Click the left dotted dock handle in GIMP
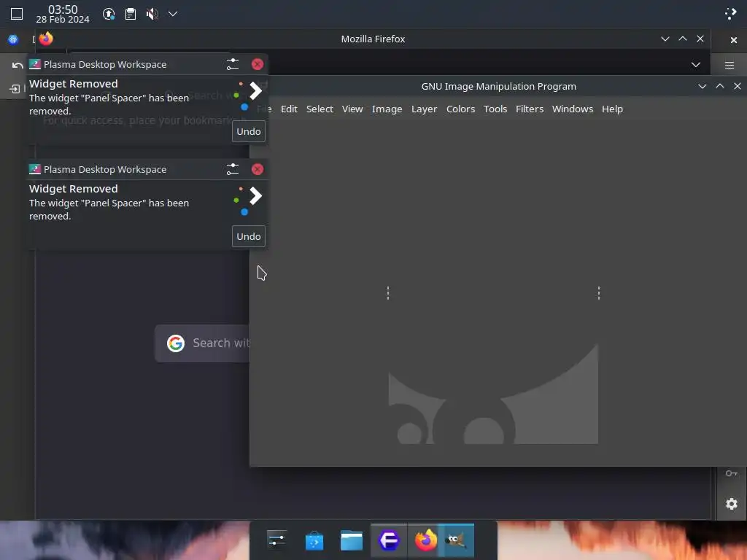This screenshot has height=560, width=747. point(388,293)
